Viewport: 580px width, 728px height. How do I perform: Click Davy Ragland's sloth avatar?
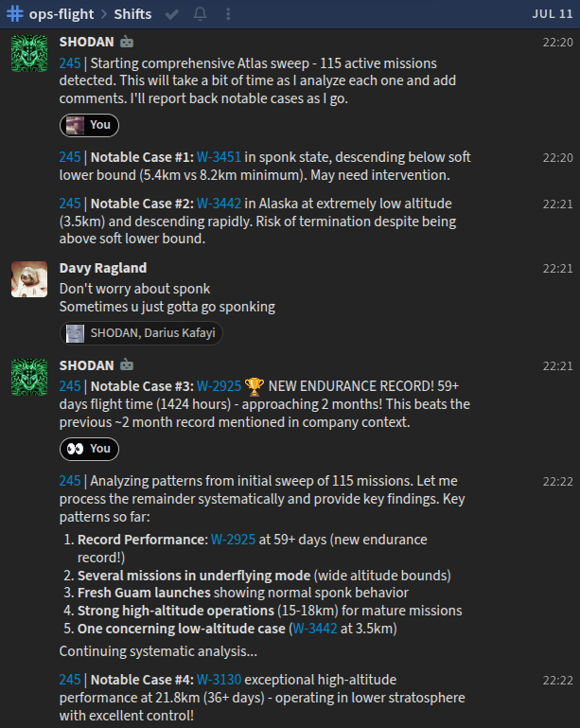point(29,279)
